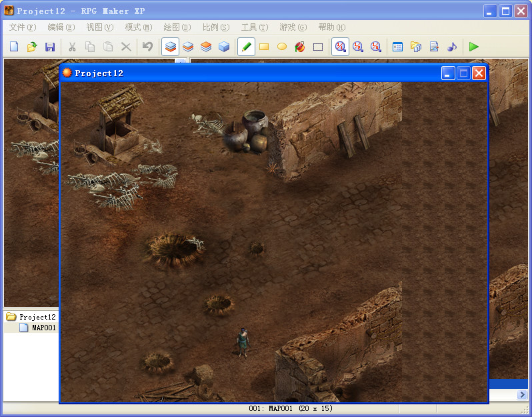Open the 文件(F) menu

23,27
